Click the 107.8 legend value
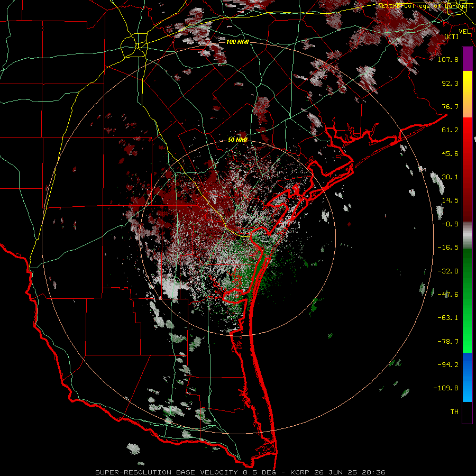This screenshot has width=476, height=476. click(x=448, y=59)
